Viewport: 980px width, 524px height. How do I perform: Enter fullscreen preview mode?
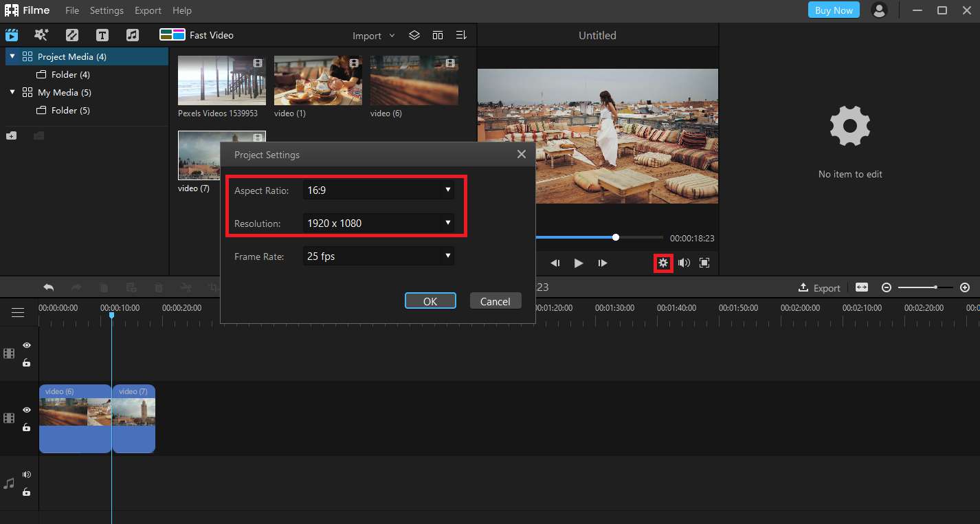[704, 263]
